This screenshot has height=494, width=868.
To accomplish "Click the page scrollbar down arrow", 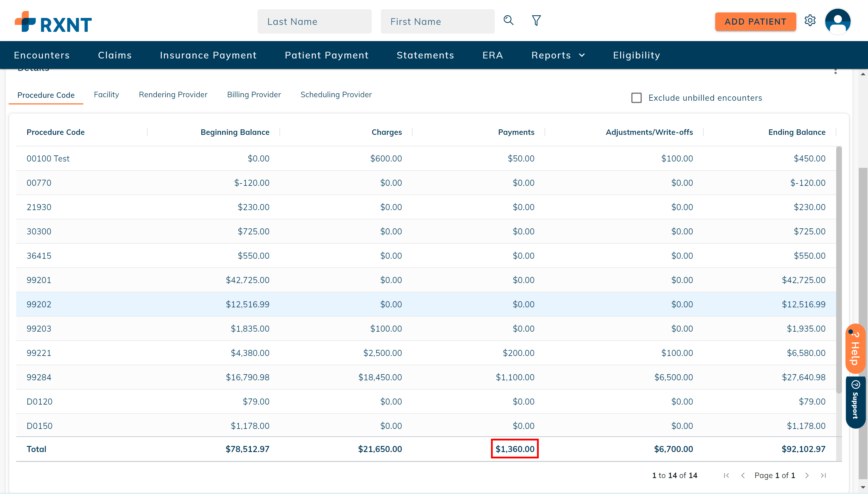I will click(x=863, y=488).
